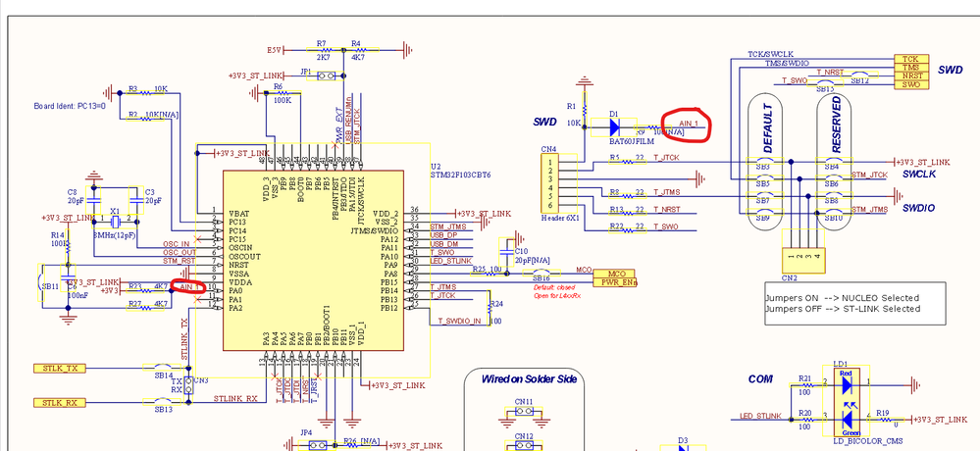The height and width of the screenshot is (451, 980).
Task: Select solder bridge SB8
Action: point(836,197)
